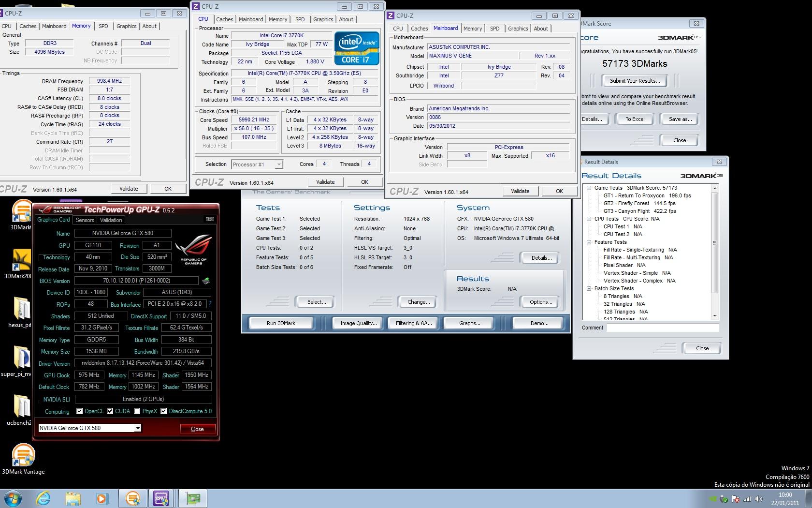Click the Filtering & AA button
Image resolution: width=812 pixels, height=508 pixels.
click(414, 323)
